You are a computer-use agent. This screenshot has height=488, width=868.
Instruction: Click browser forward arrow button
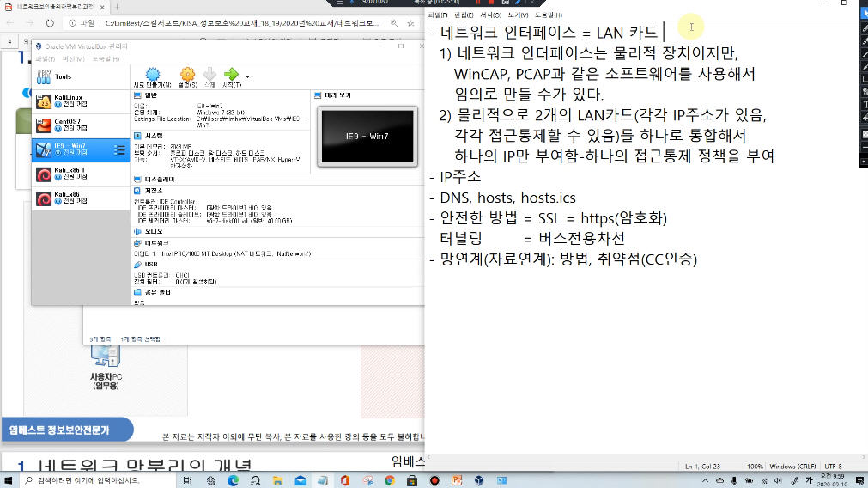coord(30,22)
